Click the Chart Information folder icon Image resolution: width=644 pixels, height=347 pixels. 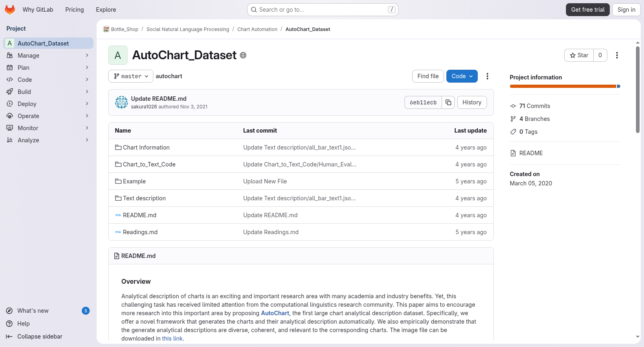(118, 148)
